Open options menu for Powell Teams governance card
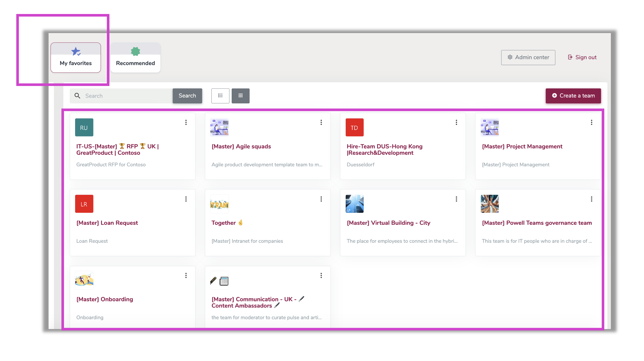 pos(591,199)
